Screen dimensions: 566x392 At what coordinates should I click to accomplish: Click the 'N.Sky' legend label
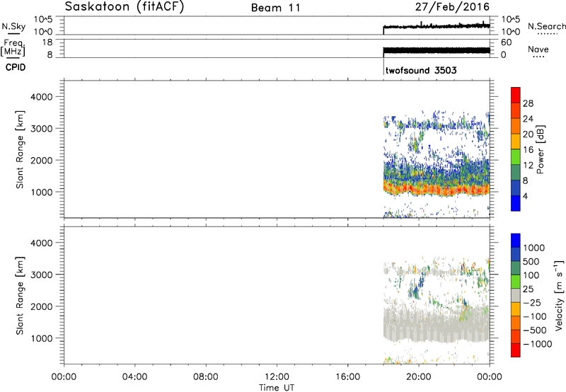pyautogui.click(x=13, y=26)
